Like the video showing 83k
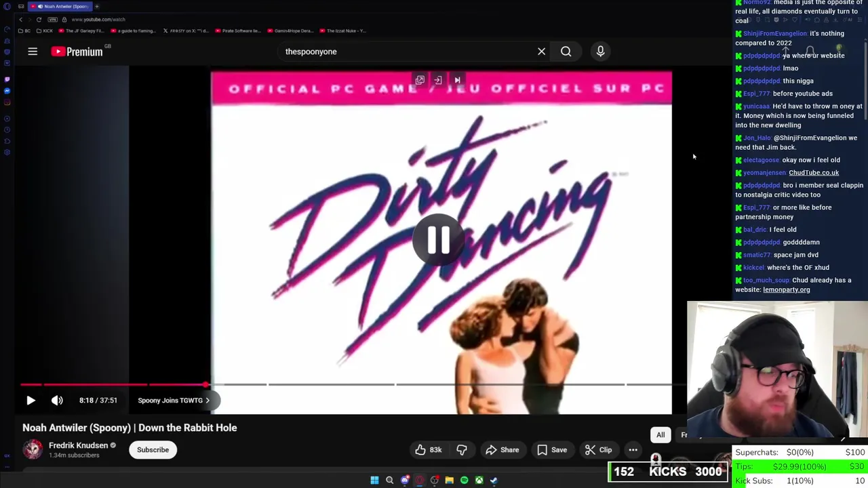 [x=428, y=450]
